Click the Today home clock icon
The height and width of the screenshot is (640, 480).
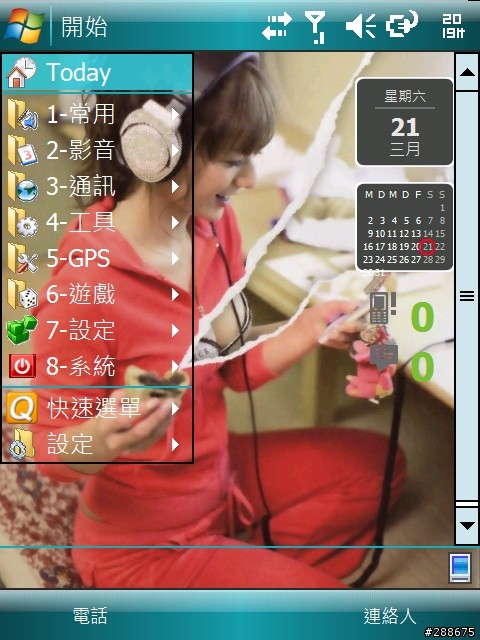(22, 72)
